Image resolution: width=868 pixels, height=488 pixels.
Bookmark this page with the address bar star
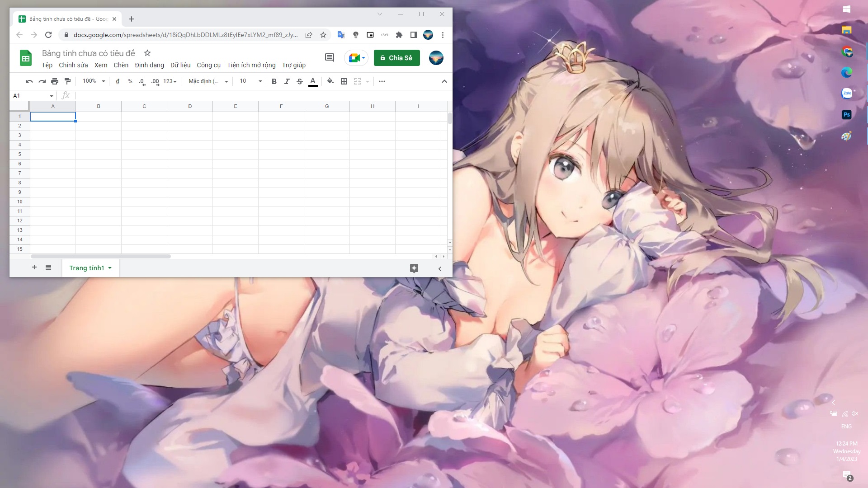tap(323, 35)
